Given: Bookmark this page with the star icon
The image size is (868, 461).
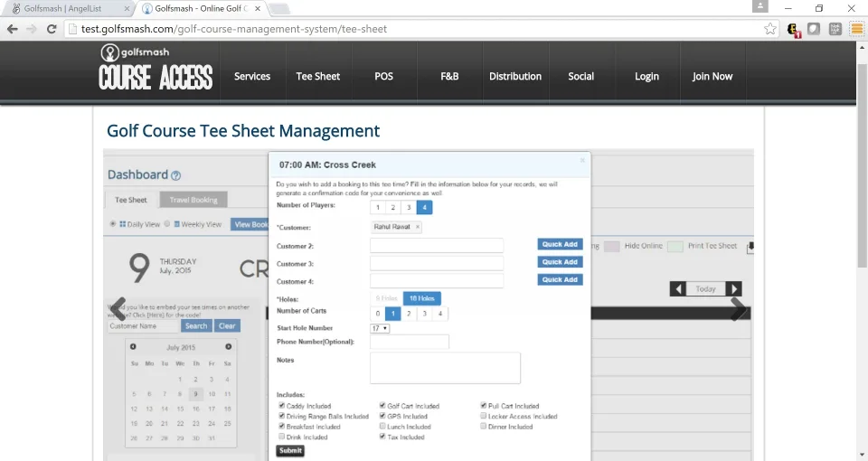Looking at the screenshot, I should (770, 29).
